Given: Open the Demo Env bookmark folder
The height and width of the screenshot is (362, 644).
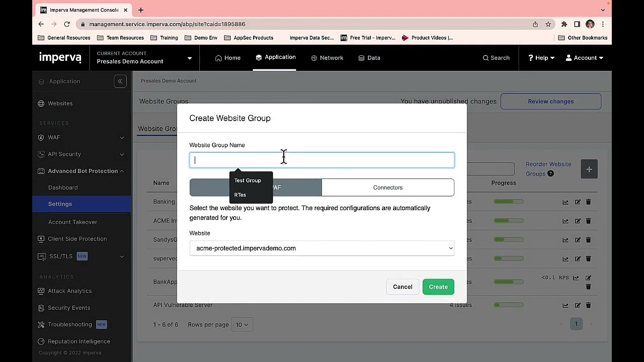Looking at the screenshot, I should tap(201, 38).
